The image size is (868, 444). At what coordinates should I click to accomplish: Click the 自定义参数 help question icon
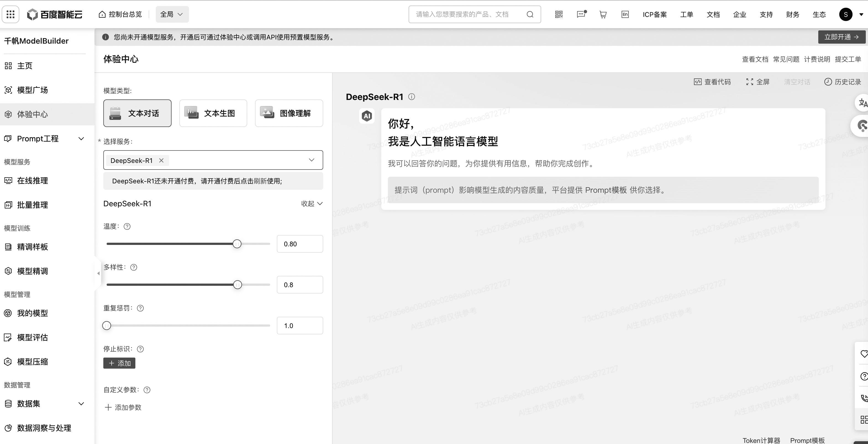pos(147,390)
